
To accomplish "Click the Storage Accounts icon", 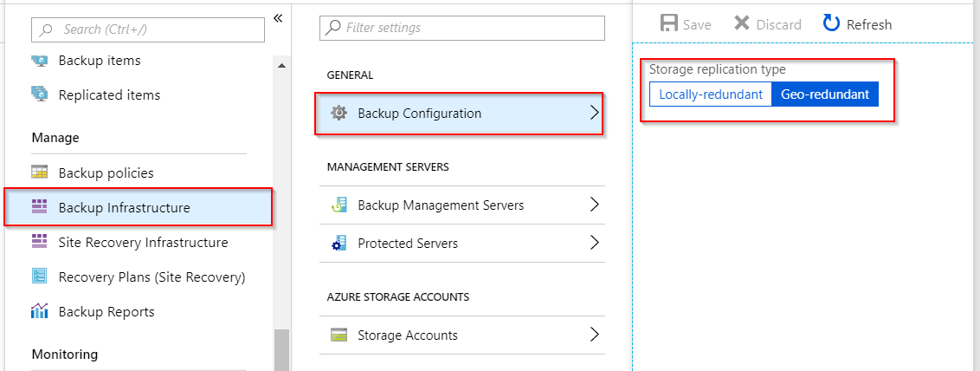I will (x=338, y=335).
